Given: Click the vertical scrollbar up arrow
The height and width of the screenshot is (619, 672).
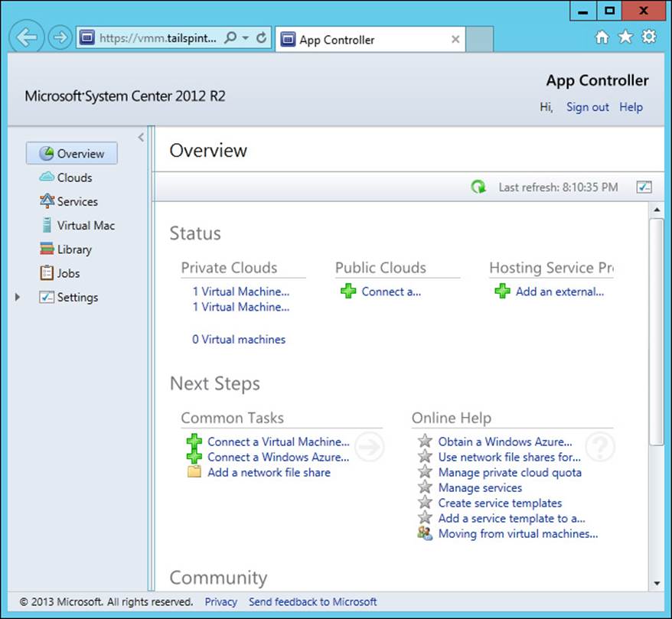Looking at the screenshot, I should coord(657,210).
